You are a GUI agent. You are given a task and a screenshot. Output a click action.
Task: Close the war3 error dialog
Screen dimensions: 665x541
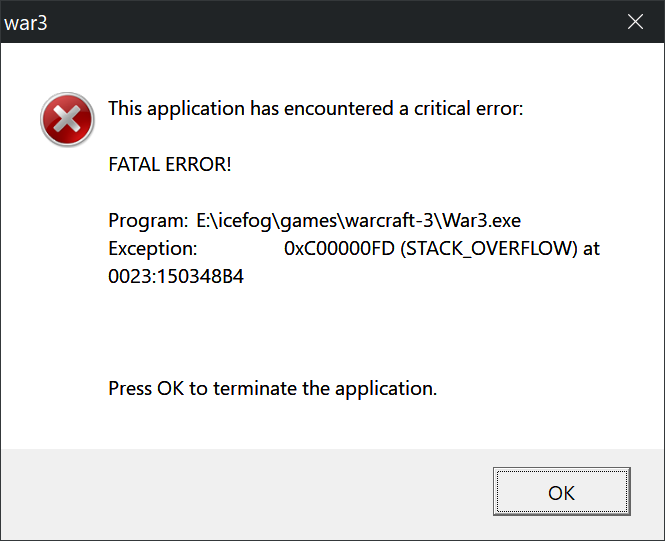pos(634,21)
